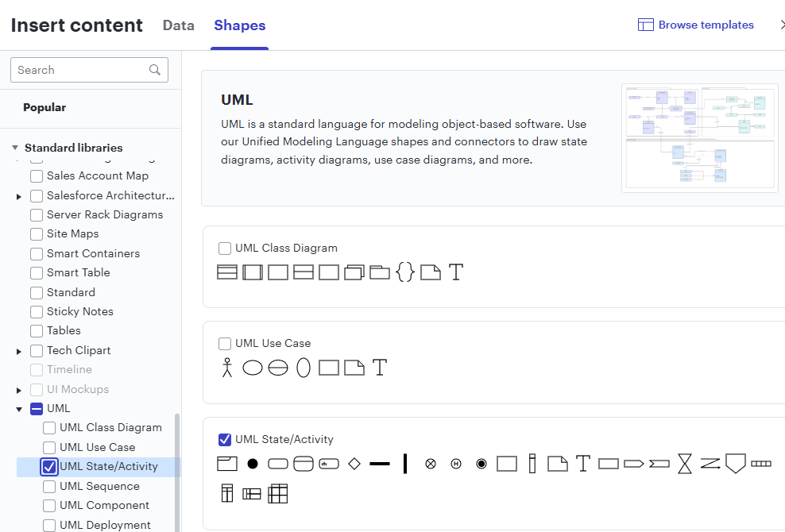Viewport: 785px width, 532px height.
Task: Select the package folder shape in Class Diagram
Action: 380,272
